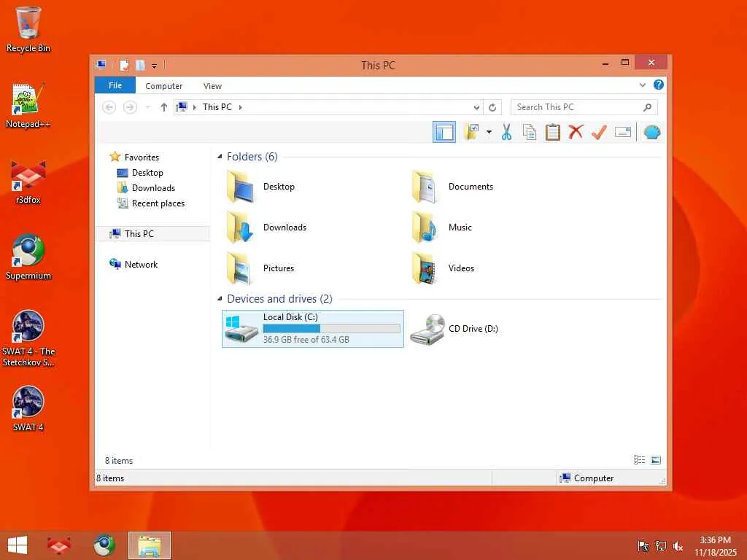Screen dimensions: 747x560
Task: Click the Copy toolbar icon
Action: (x=530, y=133)
